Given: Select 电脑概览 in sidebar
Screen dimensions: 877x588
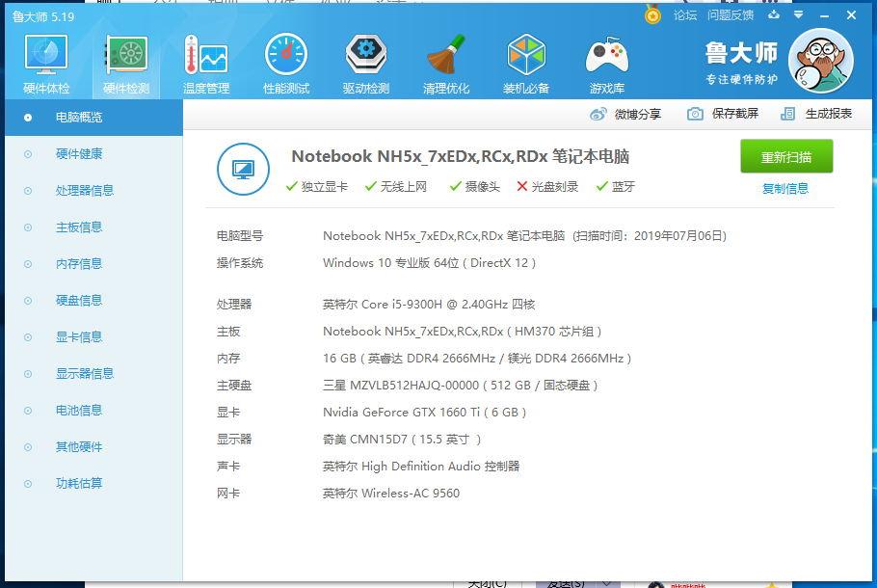Looking at the screenshot, I should click(94, 118).
